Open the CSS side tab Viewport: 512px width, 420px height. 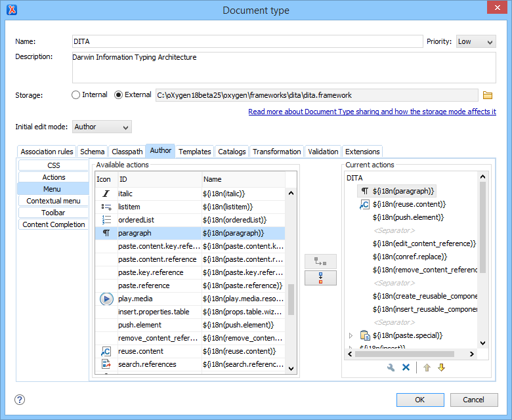tap(54, 165)
